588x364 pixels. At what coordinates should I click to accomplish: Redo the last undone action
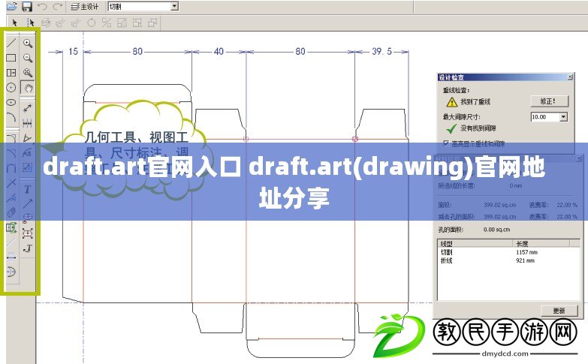coord(57,6)
